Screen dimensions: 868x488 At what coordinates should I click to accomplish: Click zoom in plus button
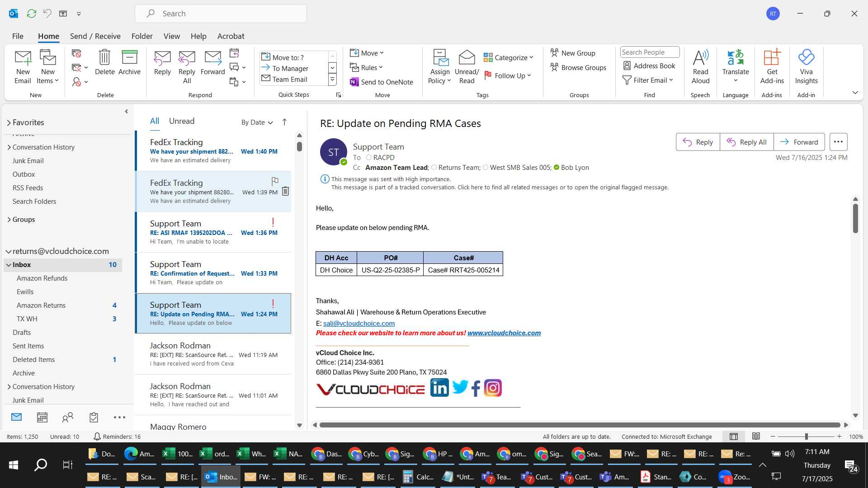point(840,436)
